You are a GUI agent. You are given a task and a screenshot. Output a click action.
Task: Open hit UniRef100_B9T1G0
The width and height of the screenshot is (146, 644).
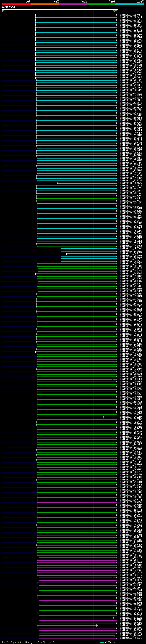[131, 25]
